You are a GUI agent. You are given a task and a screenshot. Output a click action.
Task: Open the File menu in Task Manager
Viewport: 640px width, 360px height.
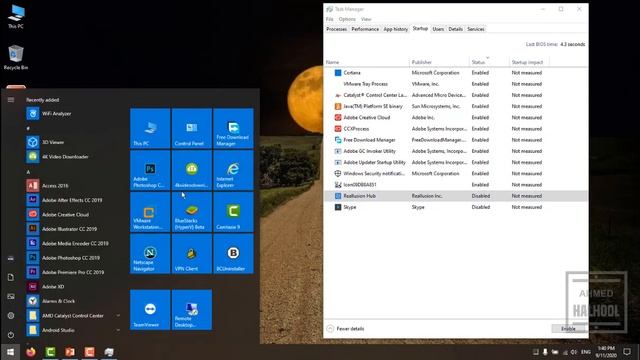[329, 19]
